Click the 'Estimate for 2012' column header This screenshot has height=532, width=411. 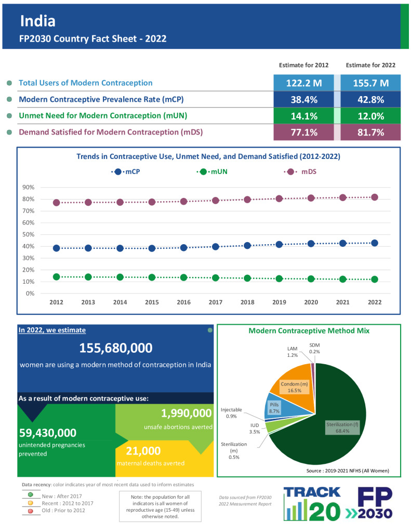(x=304, y=65)
